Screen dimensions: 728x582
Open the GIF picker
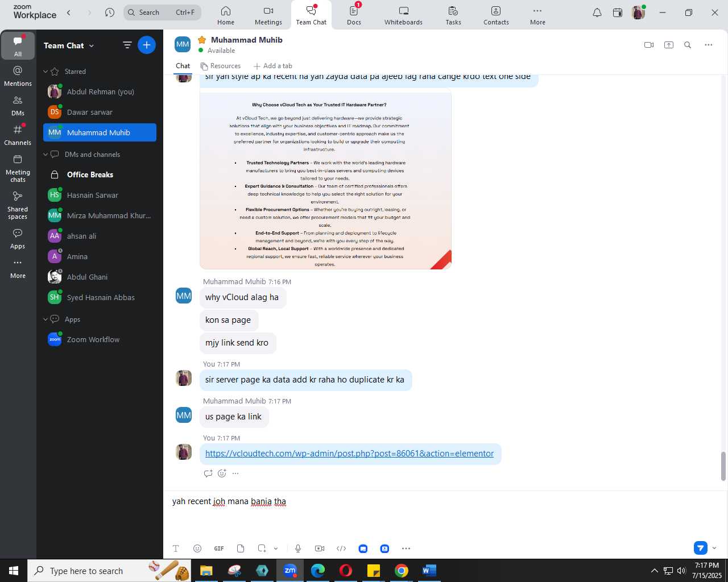219,548
